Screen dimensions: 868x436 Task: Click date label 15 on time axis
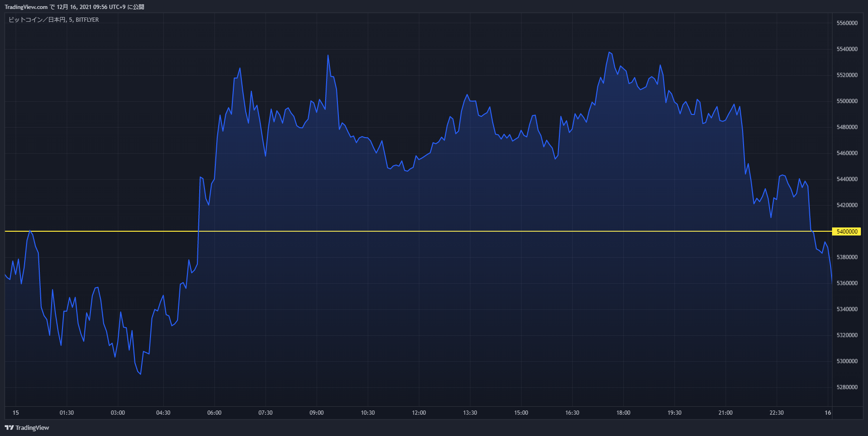click(16, 413)
